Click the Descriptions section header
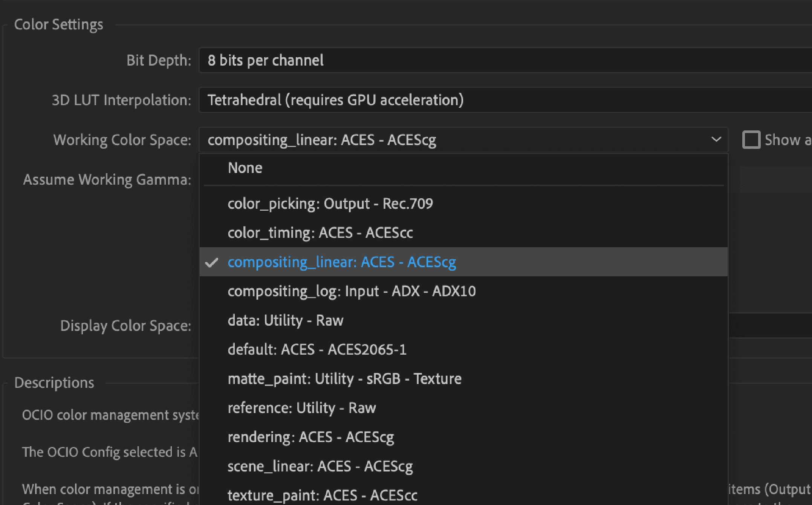The width and height of the screenshot is (812, 505). click(x=54, y=383)
